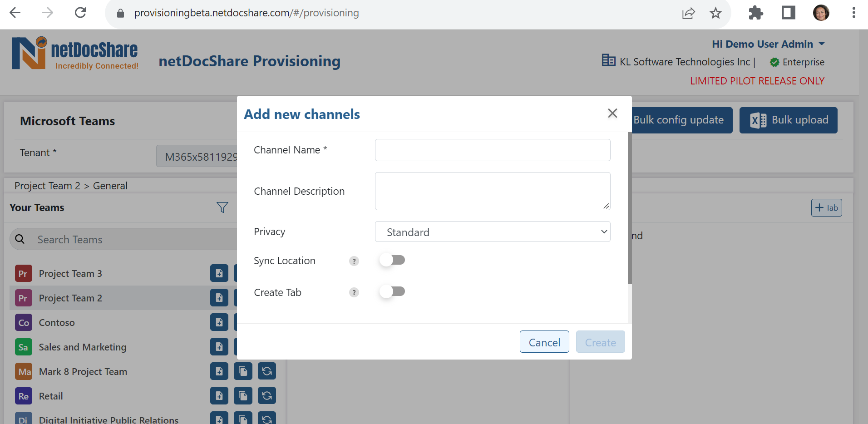Open browser extensions puzzle icon
Viewport: 868px width, 424px height.
(755, 13)
